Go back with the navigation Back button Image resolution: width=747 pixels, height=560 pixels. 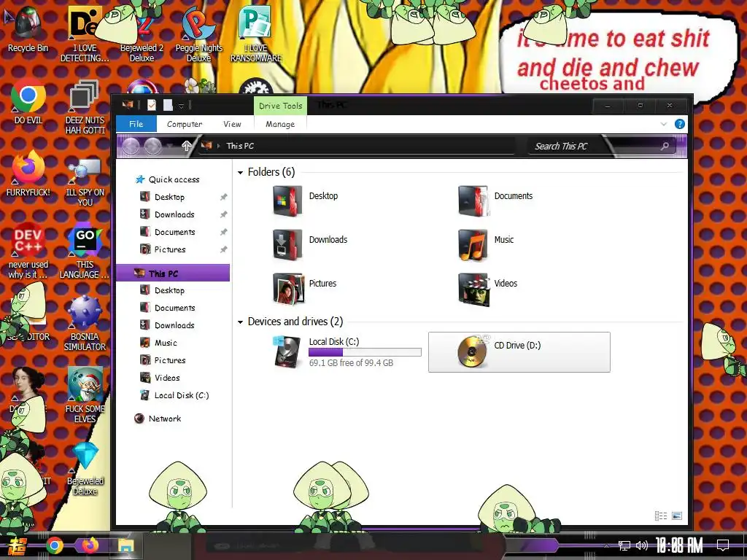coord(131,146)
